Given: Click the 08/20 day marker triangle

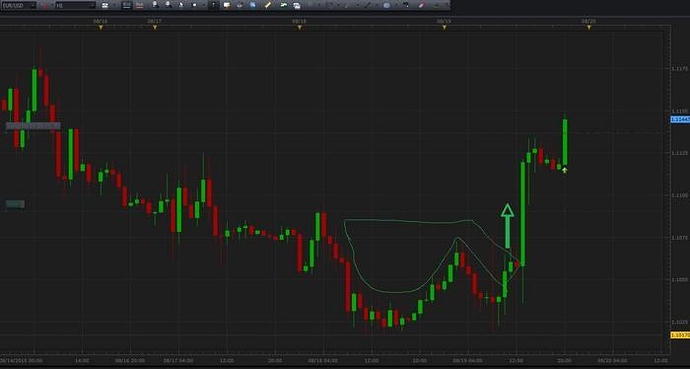Looking at the screenshot, I should coord(589,27).
